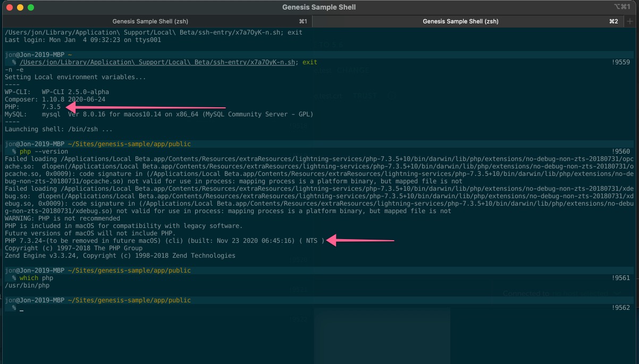Close the terminal window
Screen dimensions: 639x364
(x=11, y=7)
